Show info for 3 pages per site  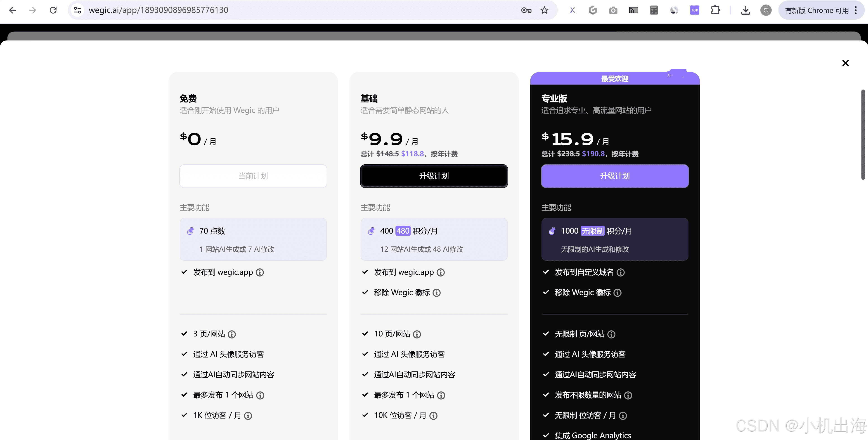point(232,334)
